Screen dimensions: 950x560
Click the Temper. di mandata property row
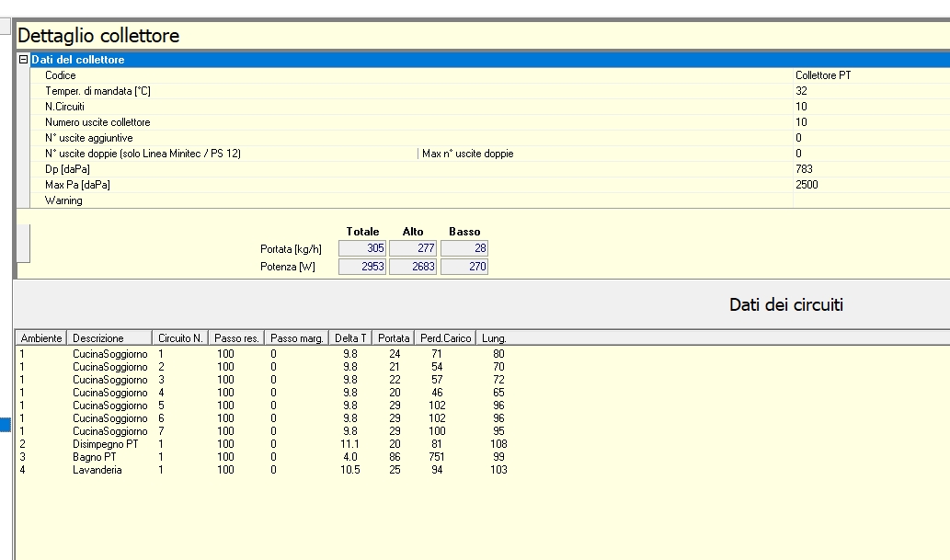(x=97, y=91)
